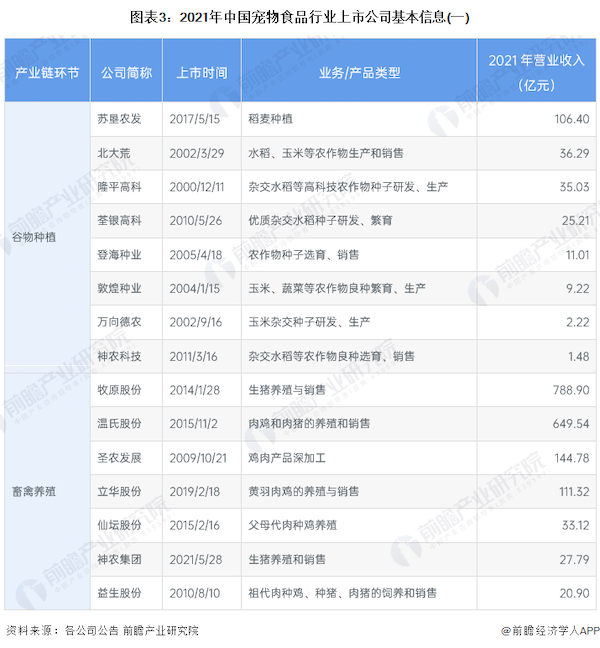
Task: Click company name '立华股份'
Action: (x=119, y=491)
